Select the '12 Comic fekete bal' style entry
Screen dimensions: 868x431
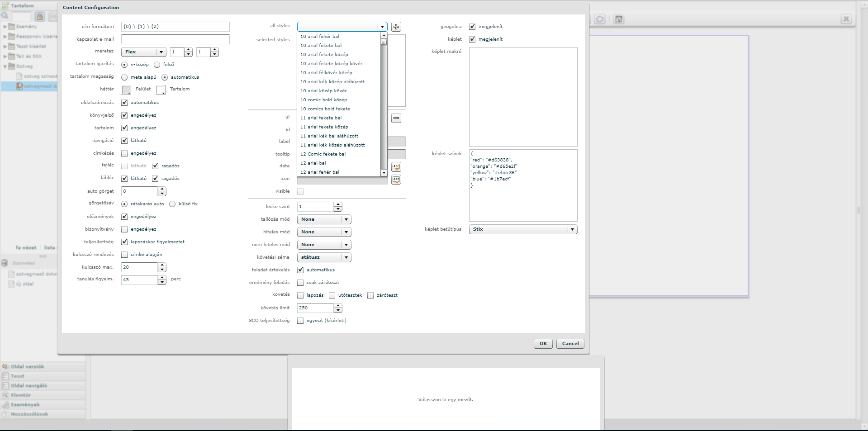click(323, 154)
